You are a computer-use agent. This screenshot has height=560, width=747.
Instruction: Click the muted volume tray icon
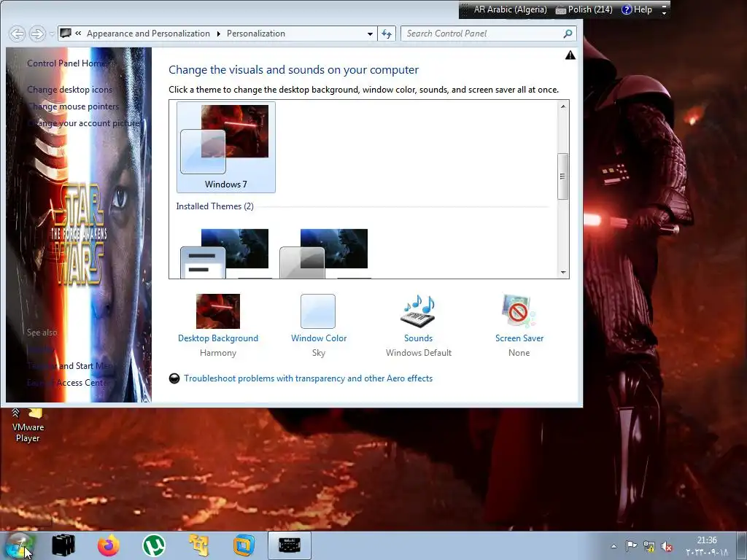pyautogui.click(x=667, y=547)
